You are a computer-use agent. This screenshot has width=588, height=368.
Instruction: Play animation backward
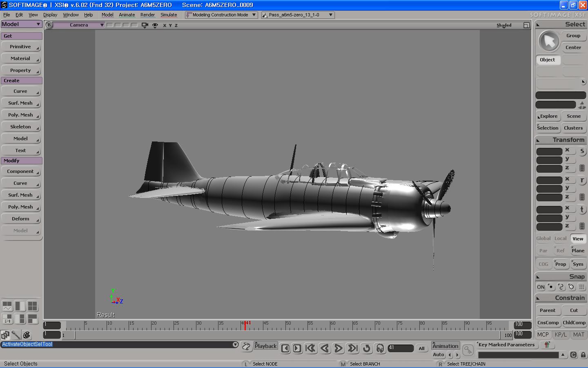325,348
